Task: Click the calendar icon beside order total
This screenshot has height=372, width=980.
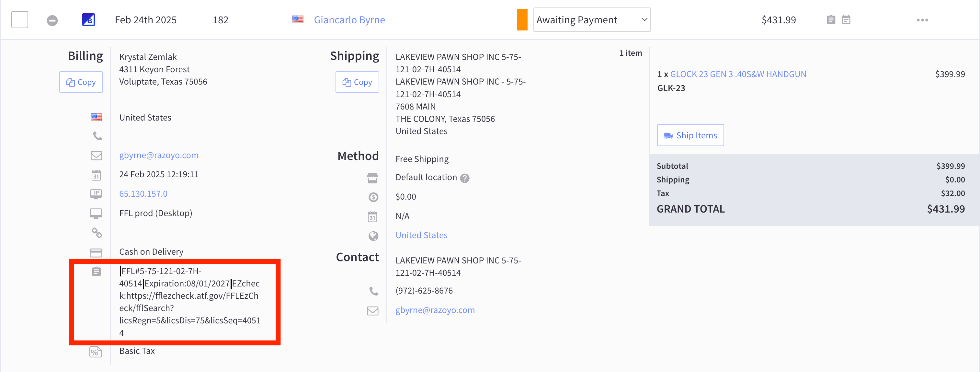Action: pos(846,20)
